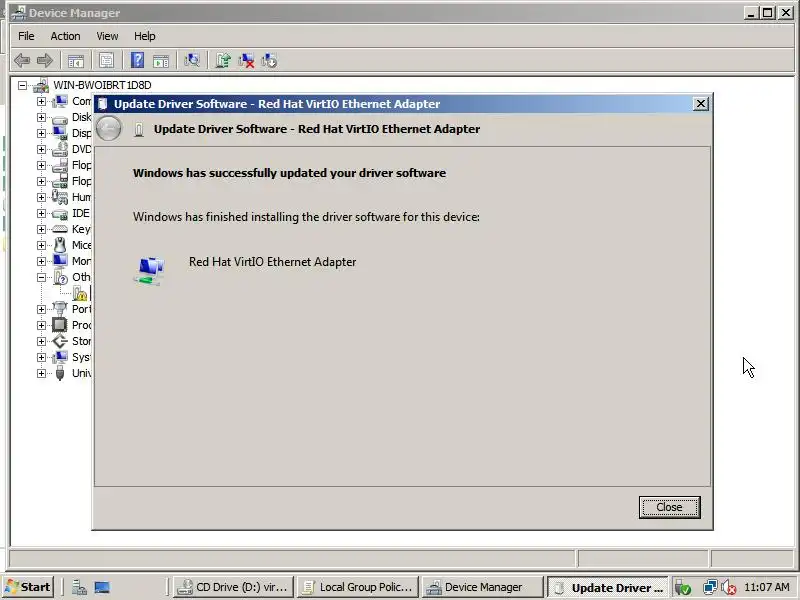The height and width of the screenshot is (600, 800).
Task: Expand the Keyboards category node
Action: coord(41,229)
